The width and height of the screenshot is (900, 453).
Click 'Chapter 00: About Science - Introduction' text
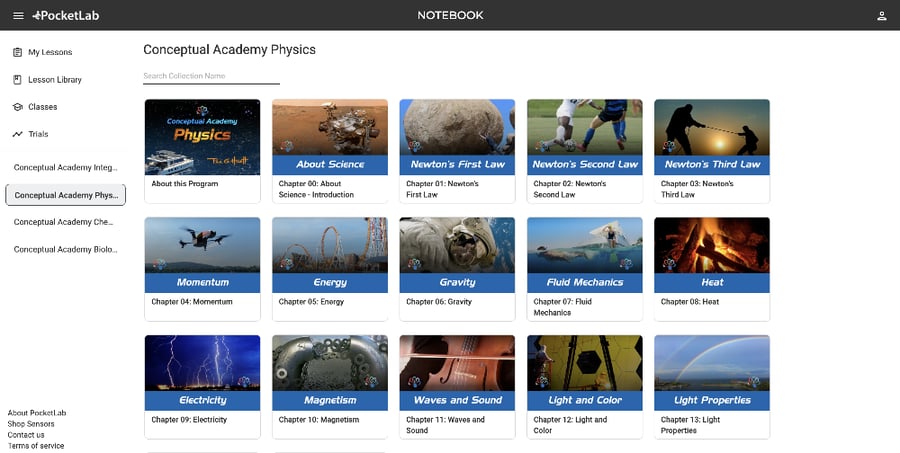[316, 189]
